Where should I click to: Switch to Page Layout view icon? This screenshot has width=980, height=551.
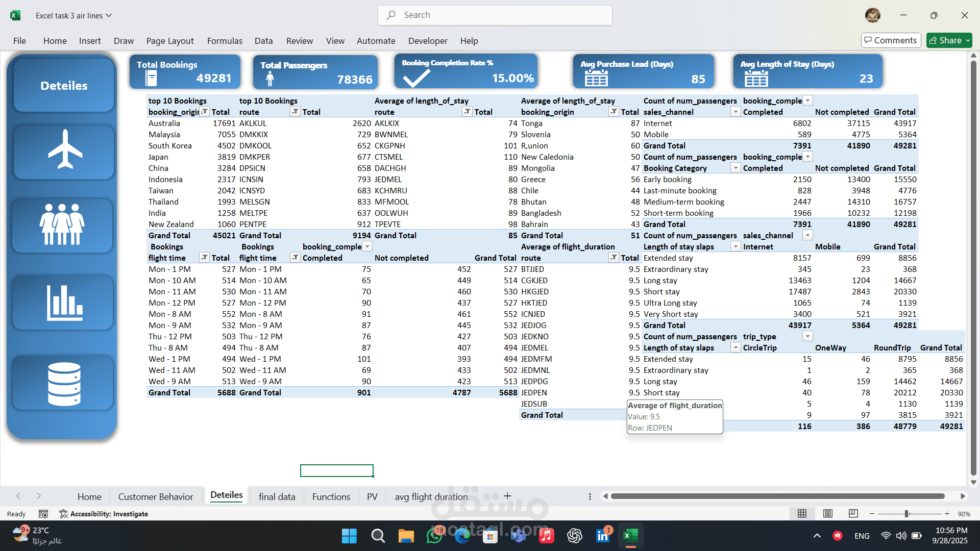(828, 514)
